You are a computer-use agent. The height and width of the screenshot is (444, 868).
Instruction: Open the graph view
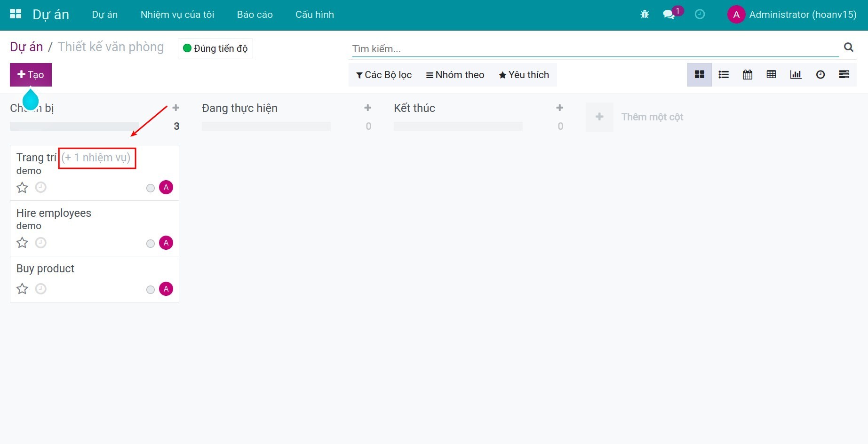pyautogui.click(x=796, y=74)
